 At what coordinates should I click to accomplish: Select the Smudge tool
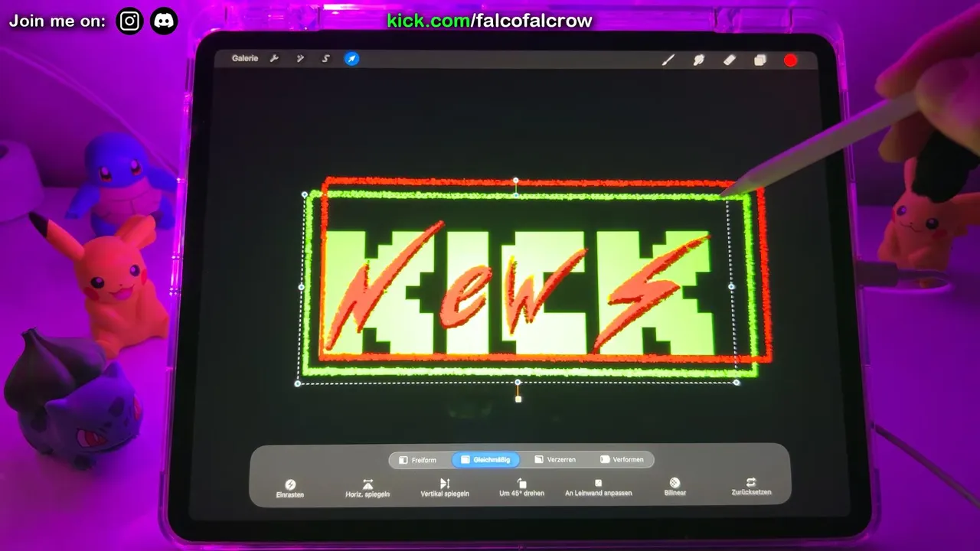699,60
